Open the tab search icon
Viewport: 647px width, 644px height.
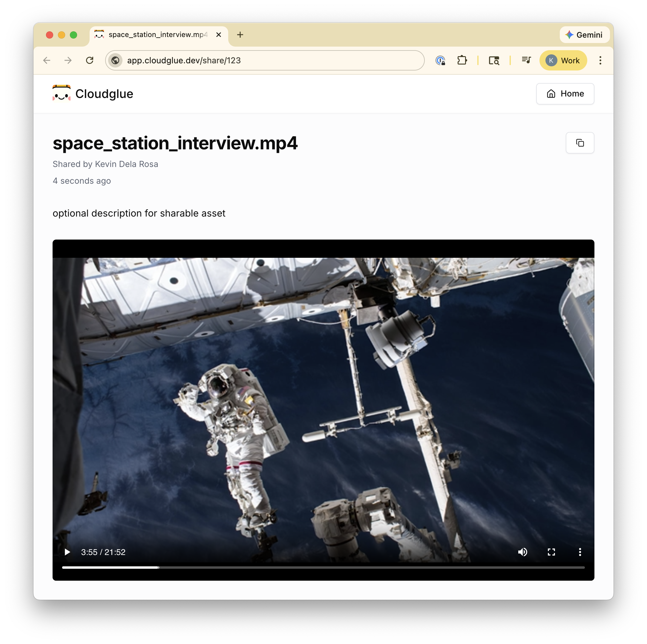tap(494, 61)
